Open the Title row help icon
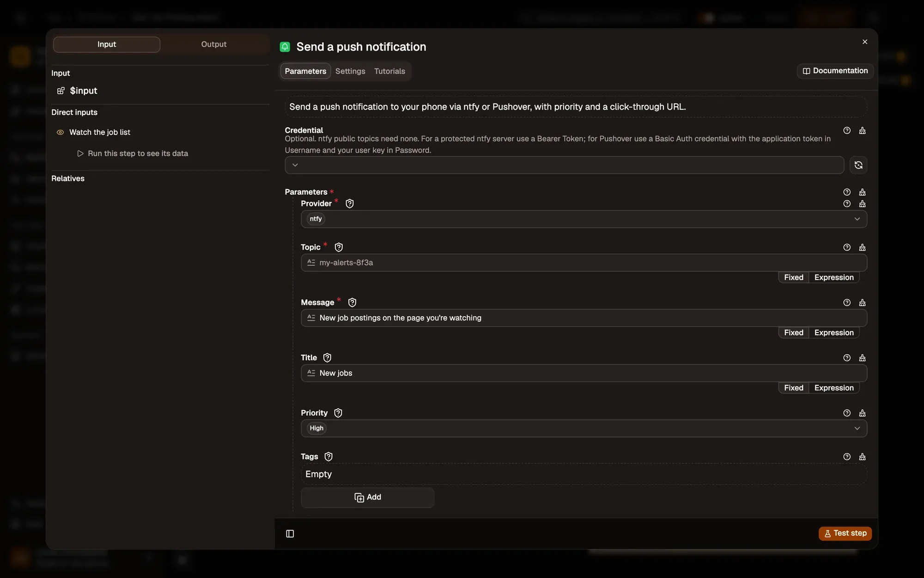Image resolution: width=924 pixels, height=578 pixels. [x=846, y=357]
